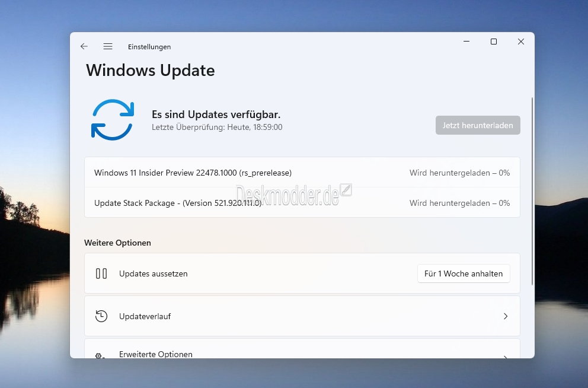The height and width of the screenshot is (388, 588).
Task: Click the Jetzt herunterladen button
Action: click(x=478, y=125)
